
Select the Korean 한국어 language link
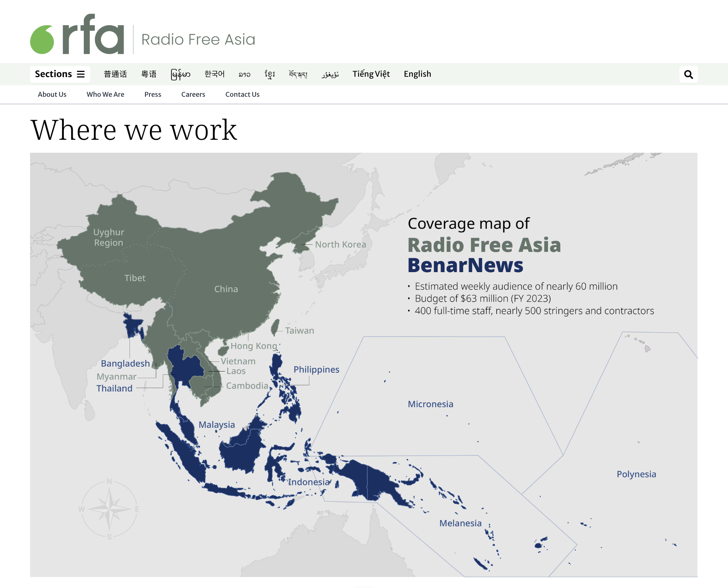[x=214, y=74]
